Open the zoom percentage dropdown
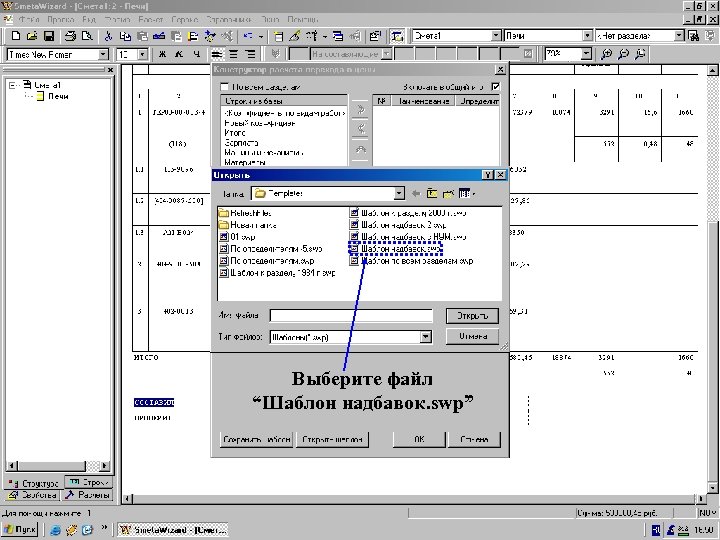This screenshot has height=540, width=720. point(586,54)
